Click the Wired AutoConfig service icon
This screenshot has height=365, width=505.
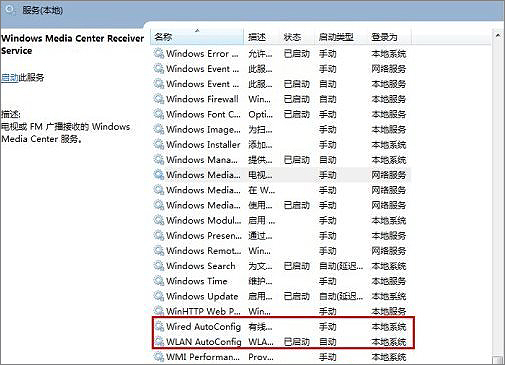[159, 326]
